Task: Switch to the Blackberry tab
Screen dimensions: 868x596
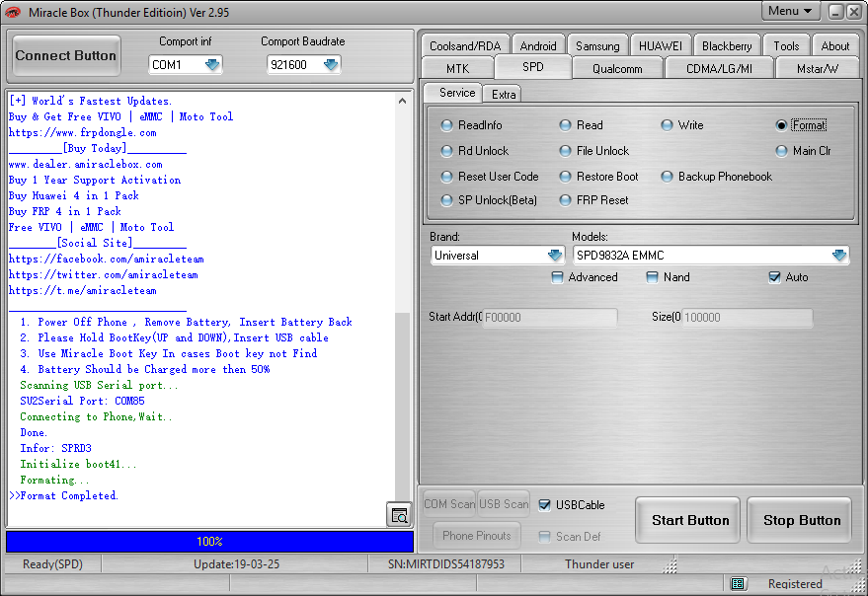Action: tap(727, 46)
